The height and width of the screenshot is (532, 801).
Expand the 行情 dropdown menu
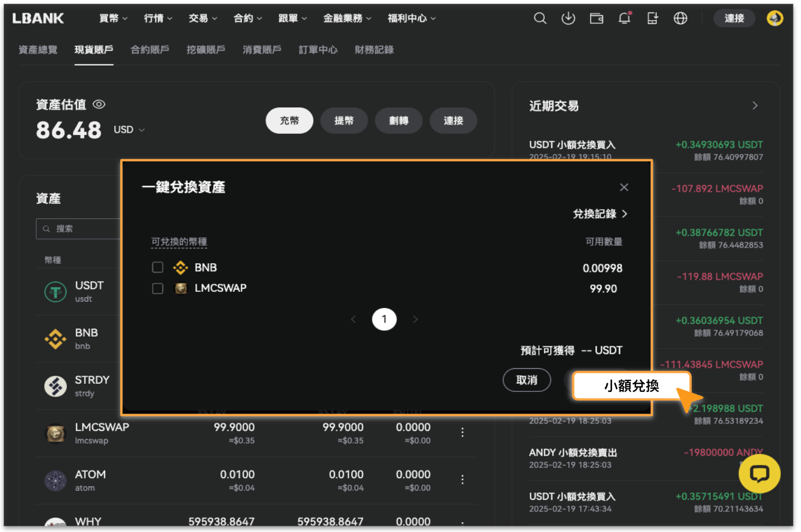click(158, 18)
